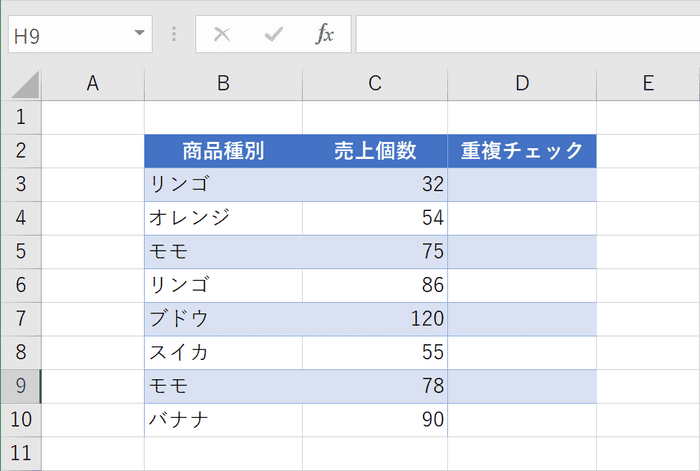Select row 5 header

coord(21,252)
